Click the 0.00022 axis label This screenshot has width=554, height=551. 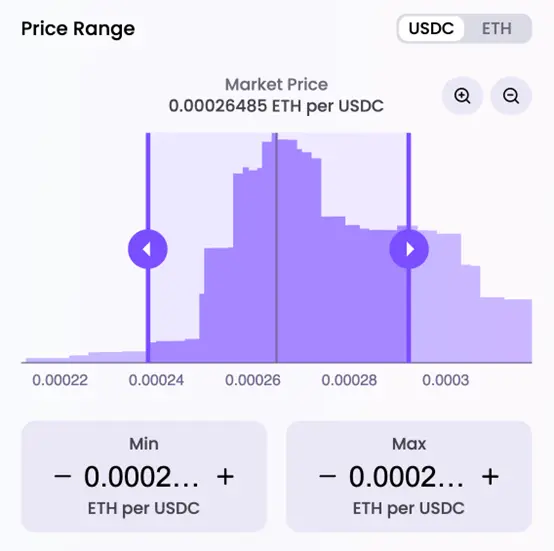point(60,380)
